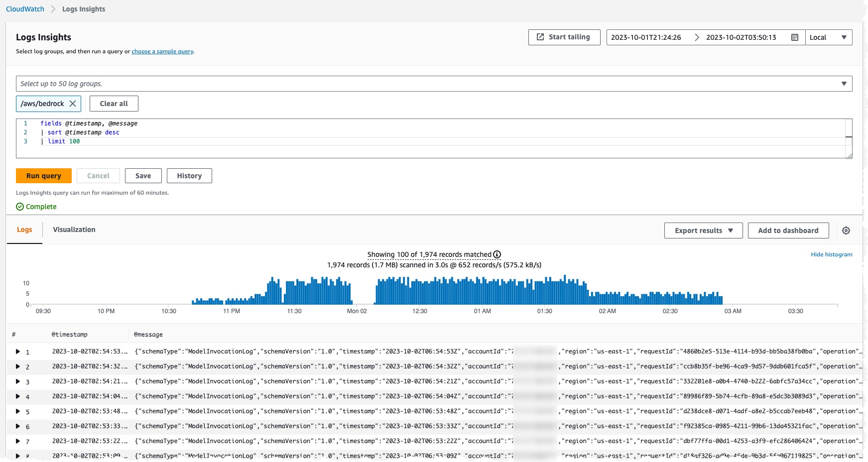Click Showing 100 of 1,974 records matched text
The image size is (868, 462).
pos(429,254)
